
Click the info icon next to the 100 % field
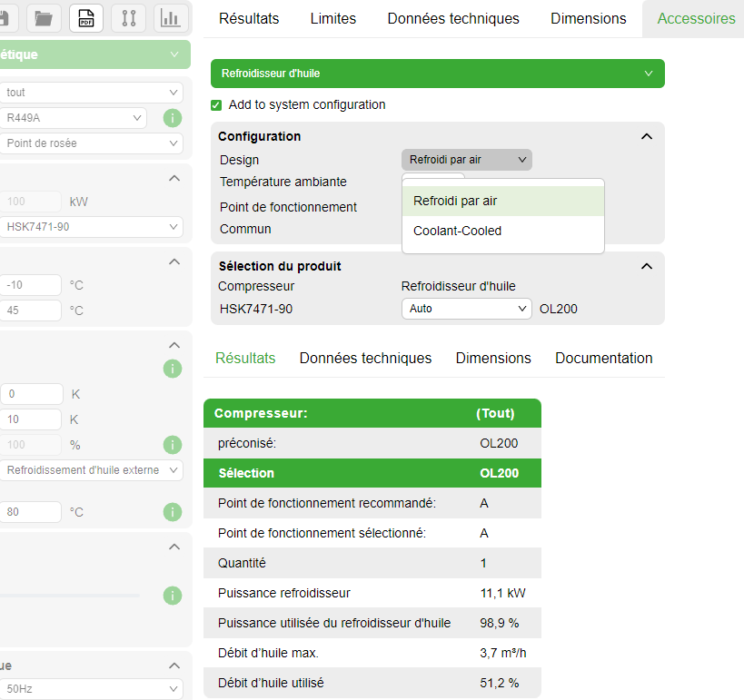click(x=172, y=445)
